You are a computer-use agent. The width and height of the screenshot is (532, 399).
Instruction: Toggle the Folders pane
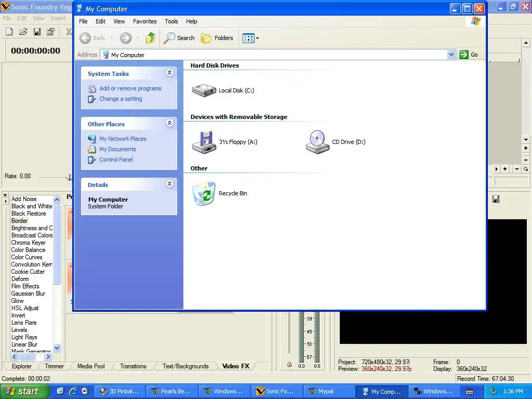point(217,38)
